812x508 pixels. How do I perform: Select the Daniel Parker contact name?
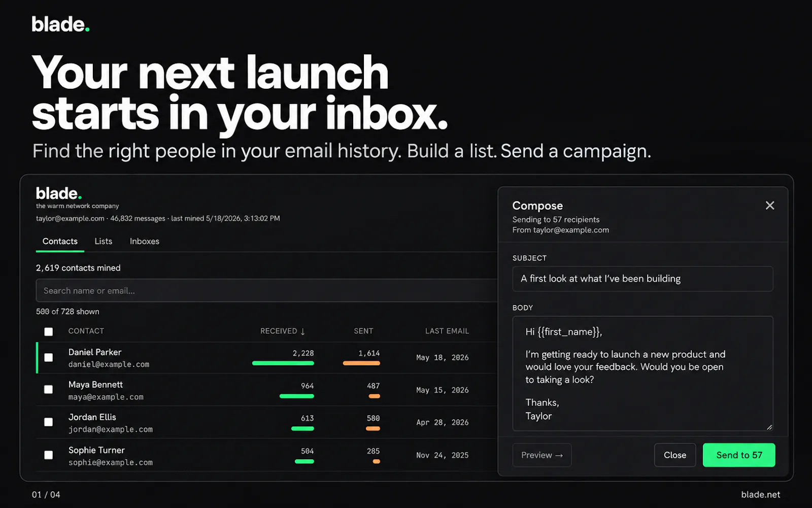(x=95, y=352)
